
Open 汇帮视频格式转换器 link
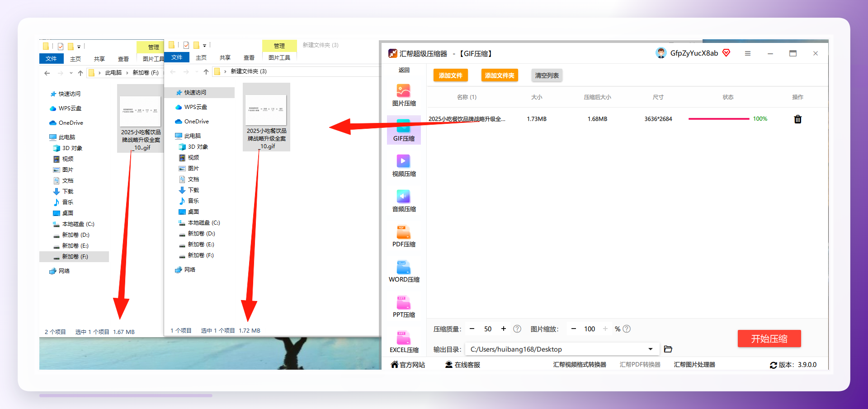(x=580, y=365)
